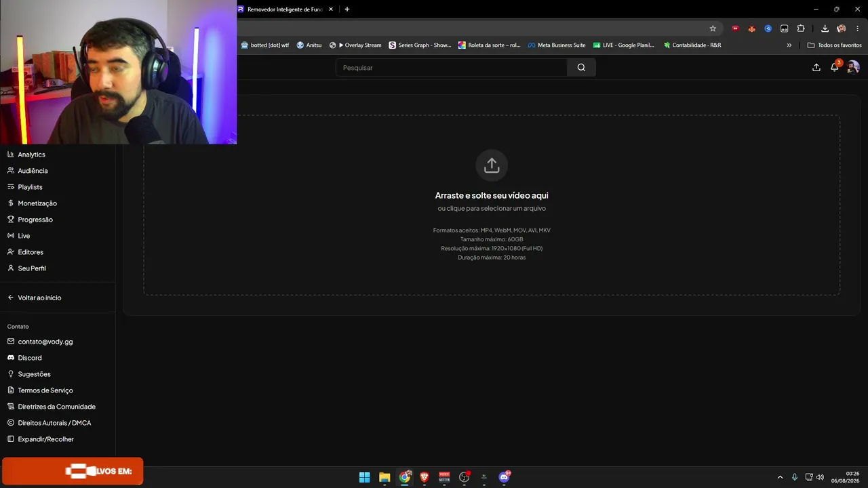The image size is (868, 488).
Task: Open a new browser tab
Action: pos(347,9)
